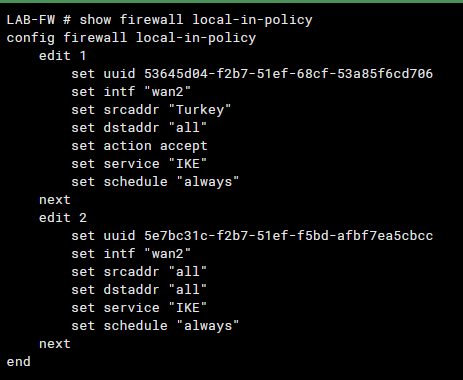The image size is (463, 380).
Task: Click the second 'set dstaddr "all"' line
Action: point(139,290)
